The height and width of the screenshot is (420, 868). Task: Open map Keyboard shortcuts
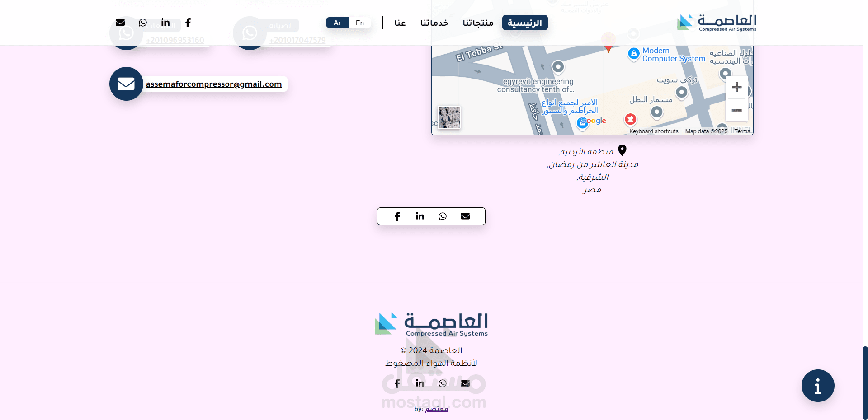point(654,131)
